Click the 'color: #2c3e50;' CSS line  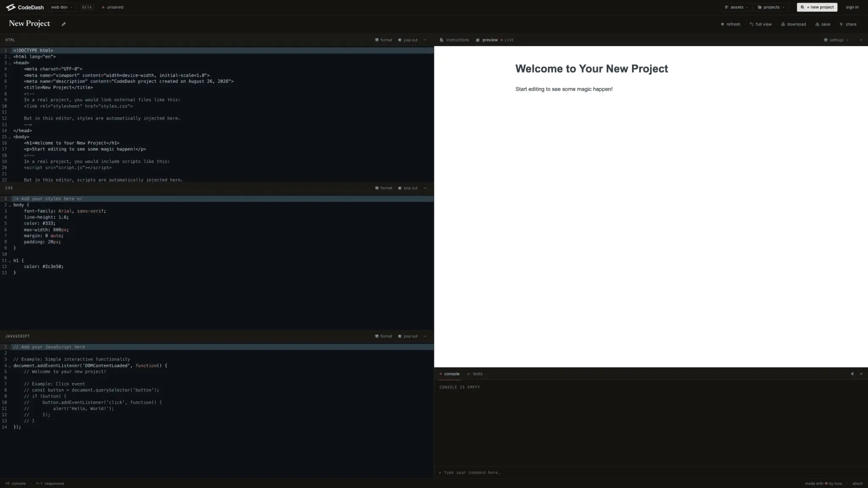coord(44,267)
